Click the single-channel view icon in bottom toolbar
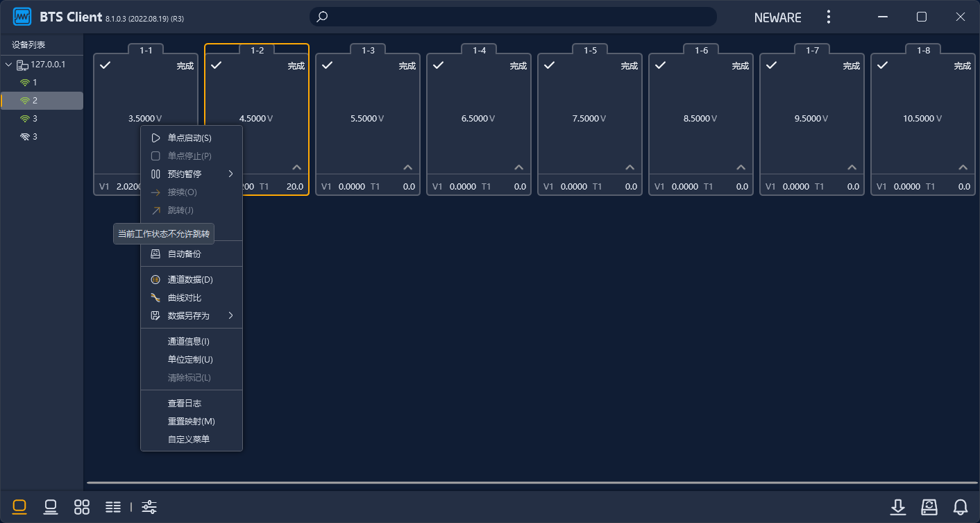 coord(19,507)
